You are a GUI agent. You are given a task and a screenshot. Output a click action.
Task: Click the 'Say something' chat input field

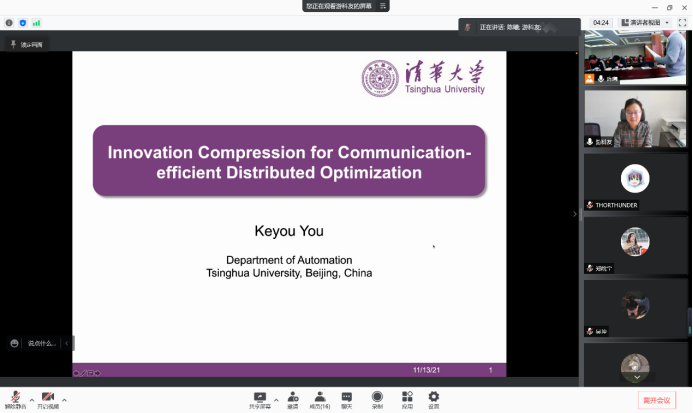click(42, 343)
